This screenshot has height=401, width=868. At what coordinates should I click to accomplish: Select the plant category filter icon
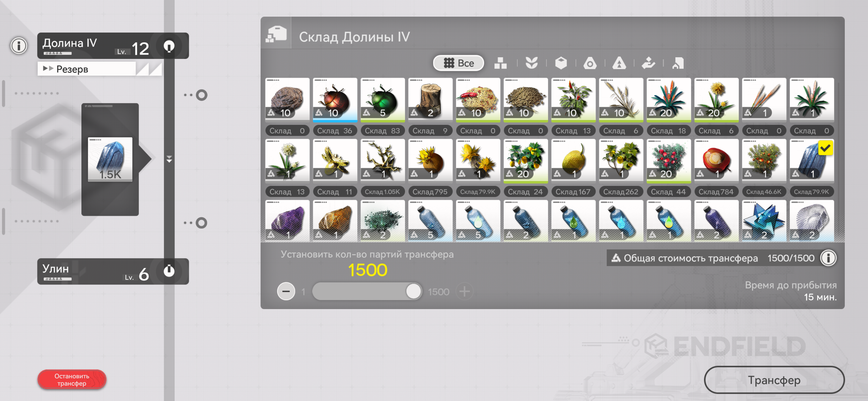click(x=532, y=63)
